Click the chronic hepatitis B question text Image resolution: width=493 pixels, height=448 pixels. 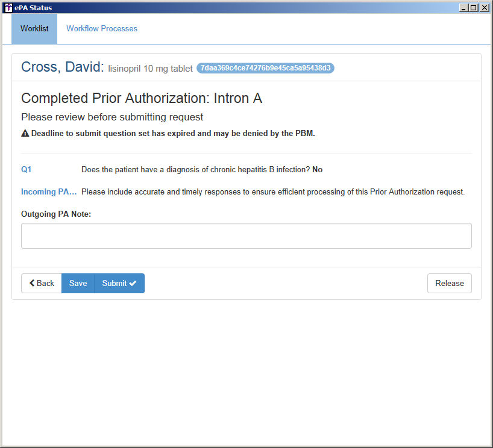195,170
